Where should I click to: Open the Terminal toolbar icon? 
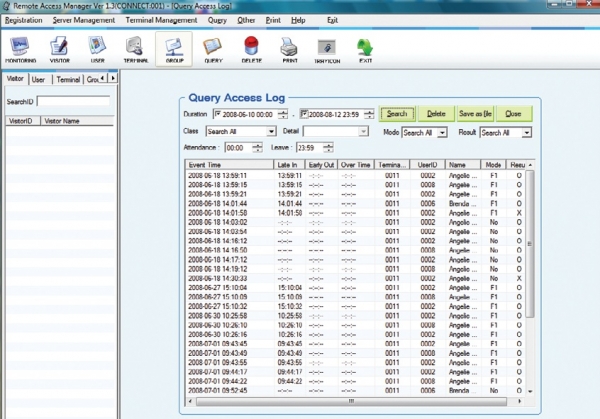[x=136, y=47]
